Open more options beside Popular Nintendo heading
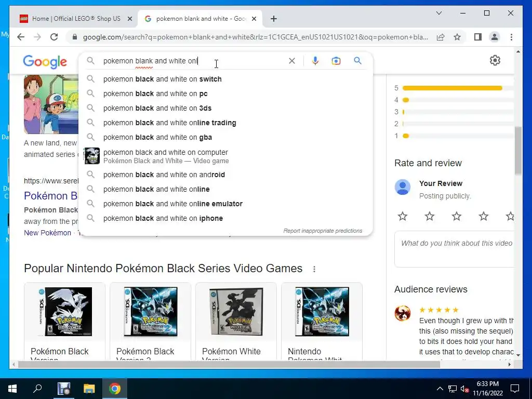 (x=314, y=269)
